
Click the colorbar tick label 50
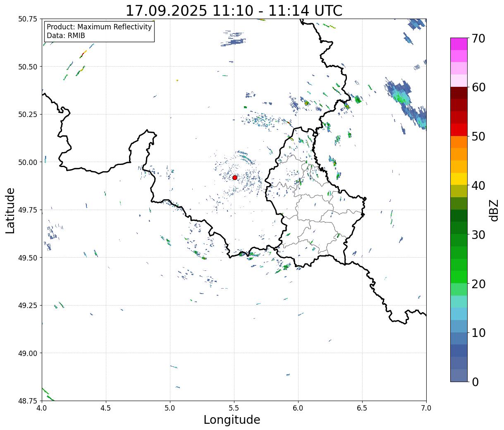478,136
